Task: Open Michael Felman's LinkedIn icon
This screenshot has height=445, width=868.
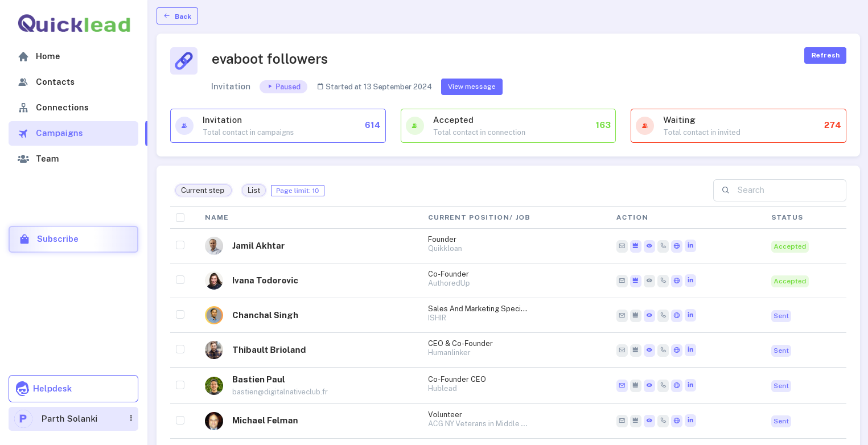Action: click(690, 421)
